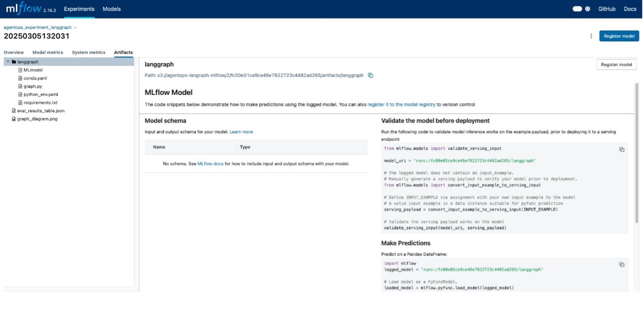The width and height of the screenshot is (644, 317).
Task: Click the Name column header in schema table
Action: [159, 147]
